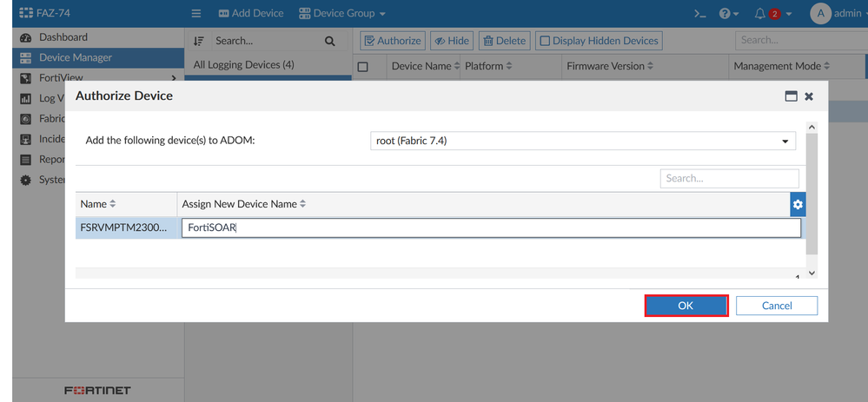Open the ADOM root (Fabric 7.4) dropdown
The width and height of the screenshot is (868, 402).
pos(583,141)
